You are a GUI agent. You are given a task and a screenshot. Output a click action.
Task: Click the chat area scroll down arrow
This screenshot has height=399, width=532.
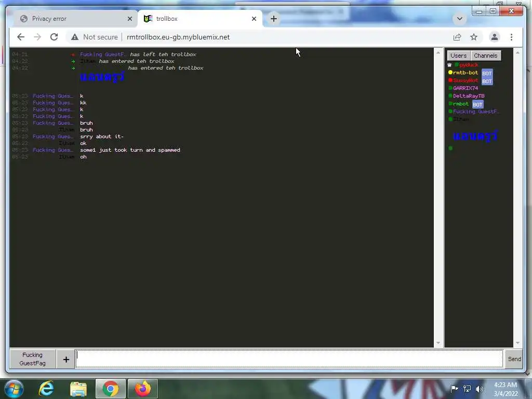[438, 343]
